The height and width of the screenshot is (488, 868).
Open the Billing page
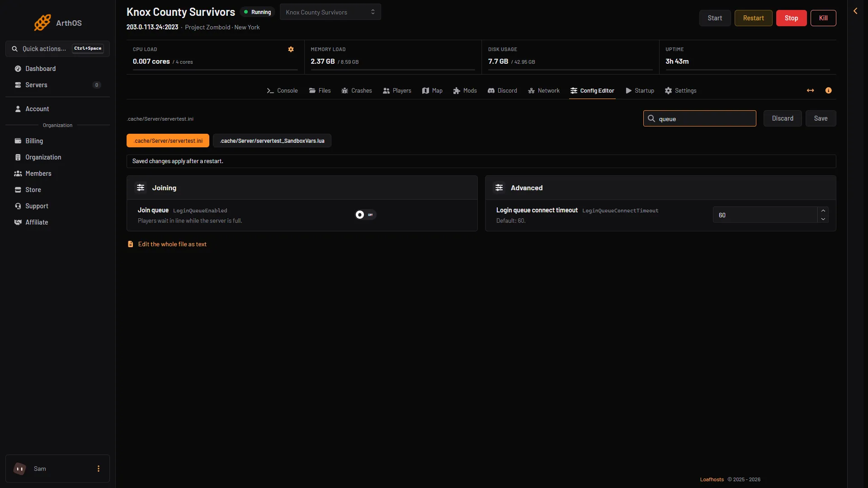57,141
